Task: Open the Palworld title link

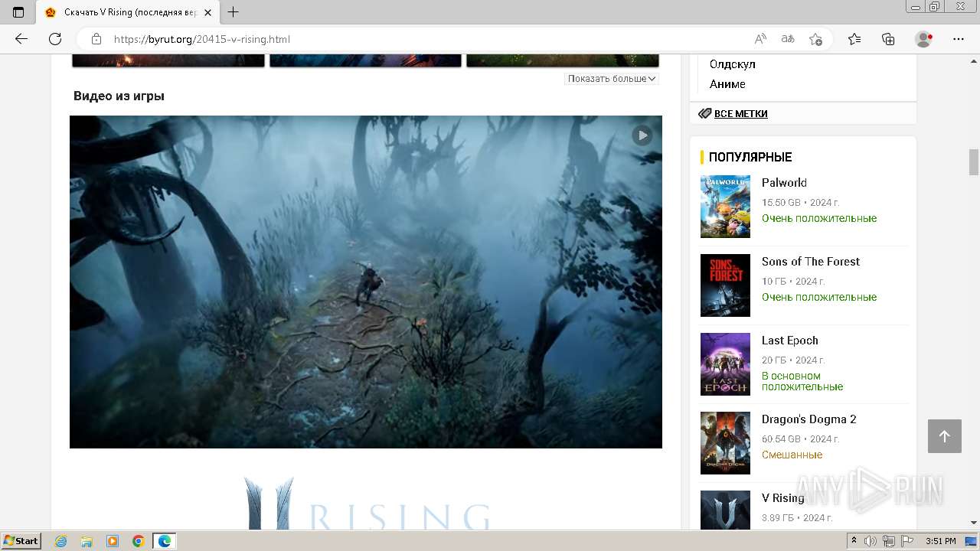Action: 784,182
